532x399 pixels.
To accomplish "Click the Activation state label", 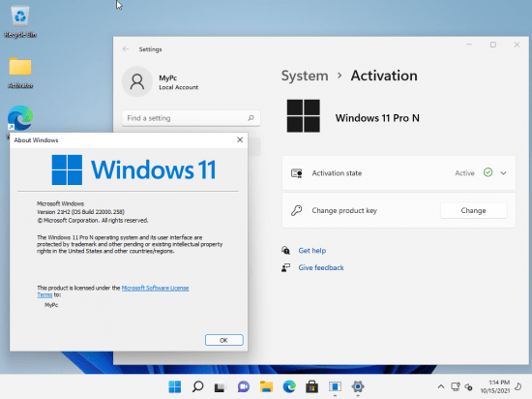I will (337, 173).
